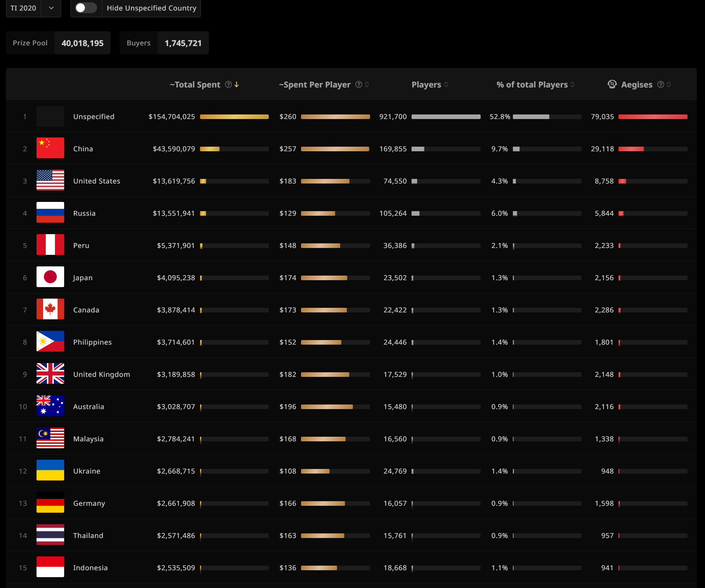This screenshot has height=588, width=705.
Task: Click Unspecified's red Aegises bar
Action: (653, 117)
